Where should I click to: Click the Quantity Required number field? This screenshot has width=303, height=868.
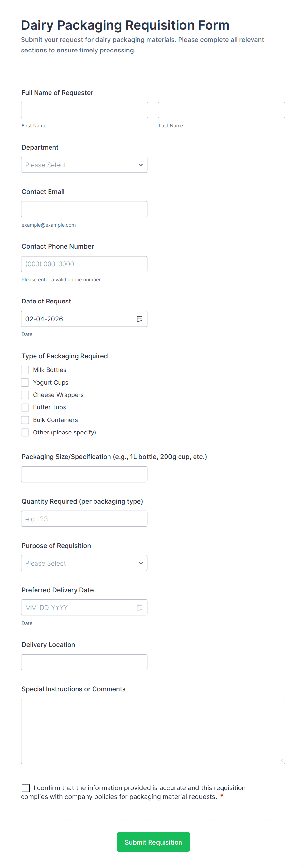tap(84, 519)
